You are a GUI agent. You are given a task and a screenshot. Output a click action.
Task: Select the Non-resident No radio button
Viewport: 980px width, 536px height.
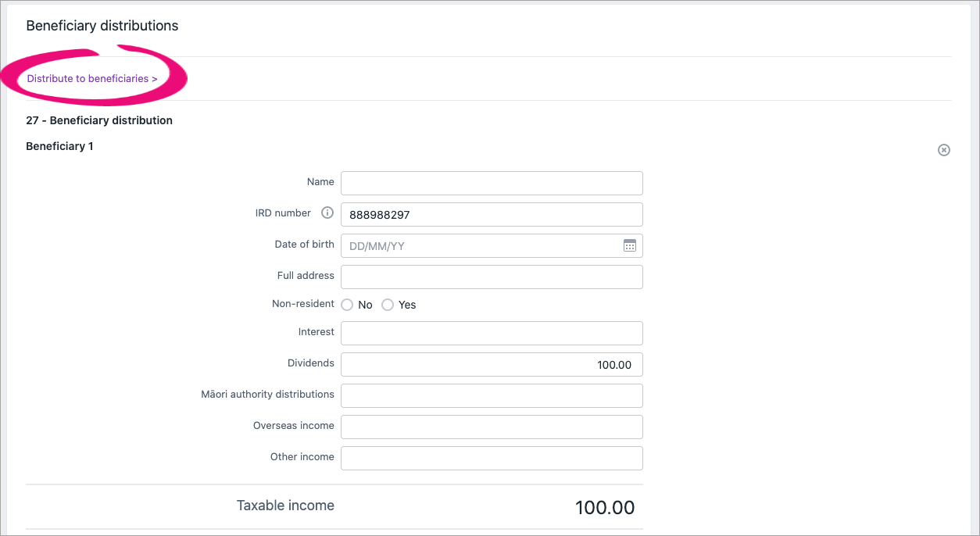pos(347,305)
